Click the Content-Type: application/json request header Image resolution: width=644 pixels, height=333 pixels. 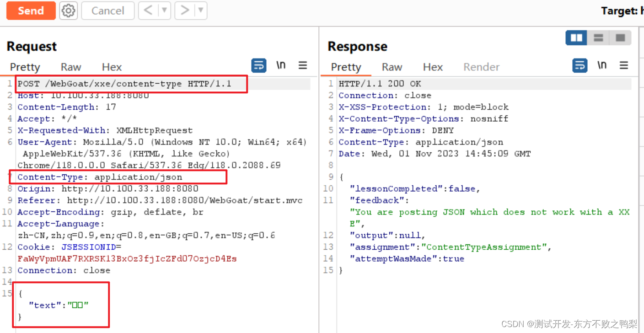point(100,177)
